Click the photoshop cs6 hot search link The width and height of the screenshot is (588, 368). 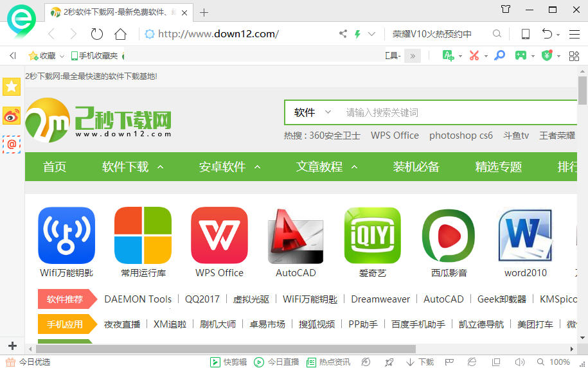461,136
